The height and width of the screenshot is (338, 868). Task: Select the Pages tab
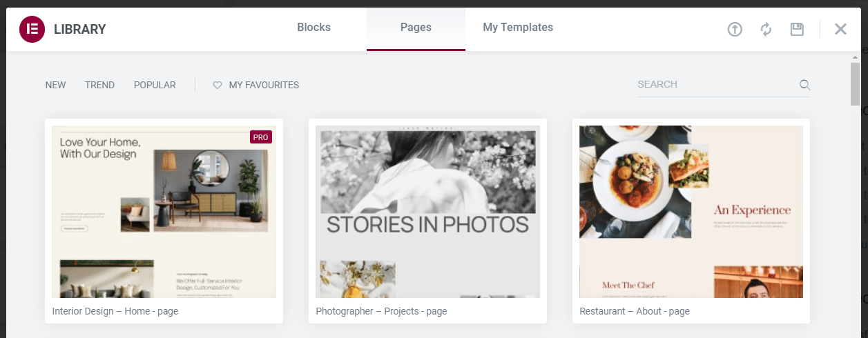[x=416, y=28]
